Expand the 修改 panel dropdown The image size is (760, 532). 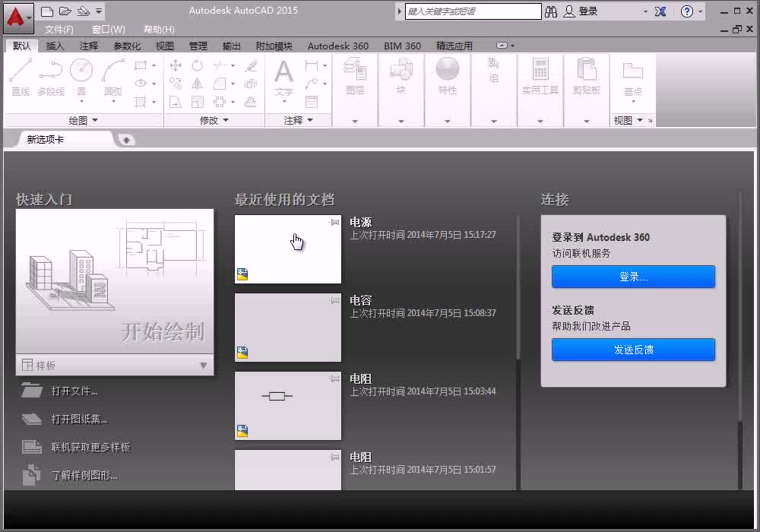click(x=214, y=120)
